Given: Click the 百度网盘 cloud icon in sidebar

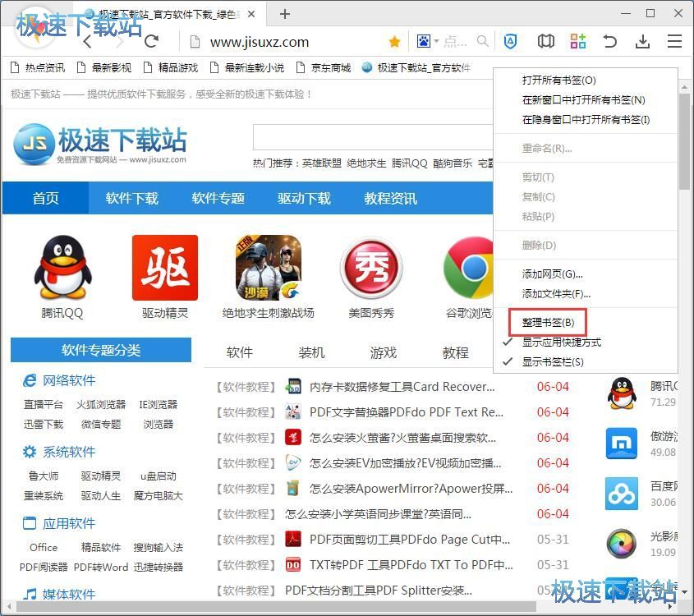Looking at the screenshot, I should click(x=622, y=494).
